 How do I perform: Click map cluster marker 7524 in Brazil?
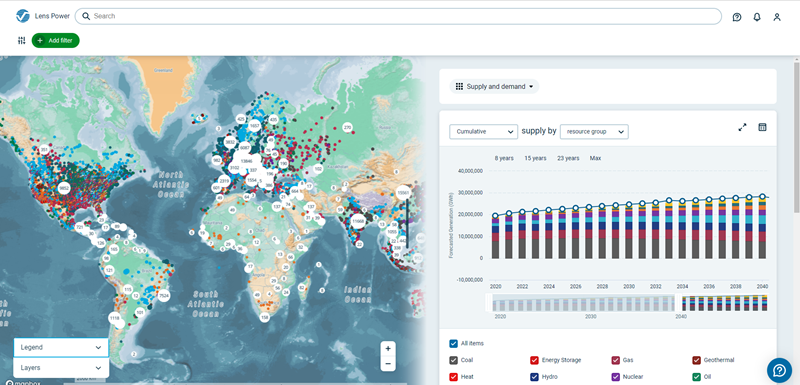pos(164,296)
